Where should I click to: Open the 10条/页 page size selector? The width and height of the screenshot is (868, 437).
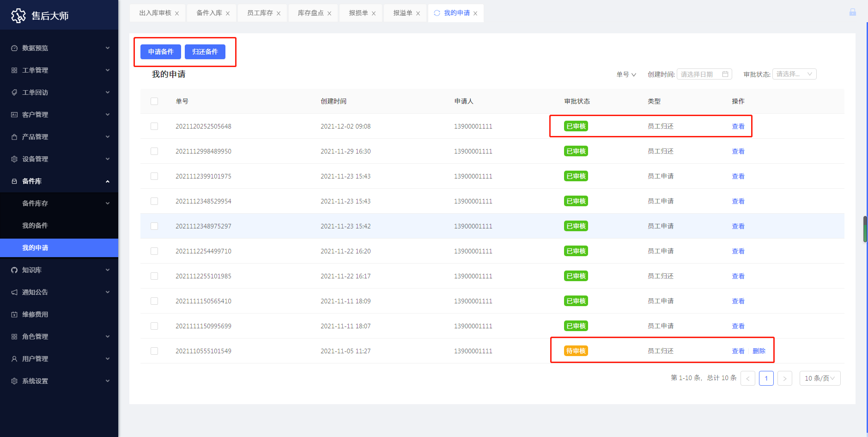click(x=819, y=378)
